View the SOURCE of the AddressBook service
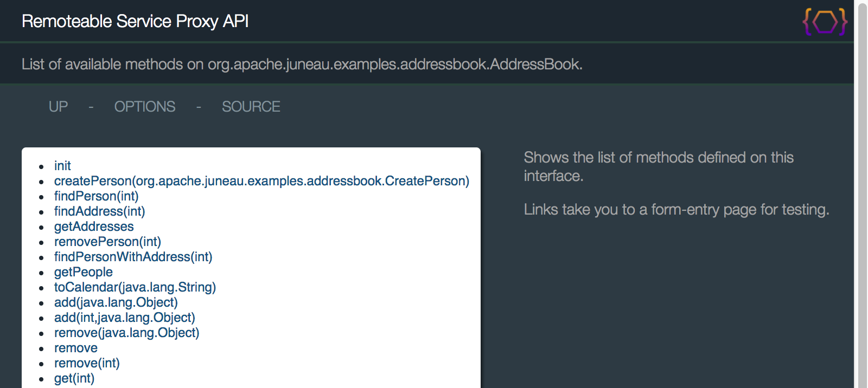The height and width of the screenshot is (388, 868). tap(250, 106)
